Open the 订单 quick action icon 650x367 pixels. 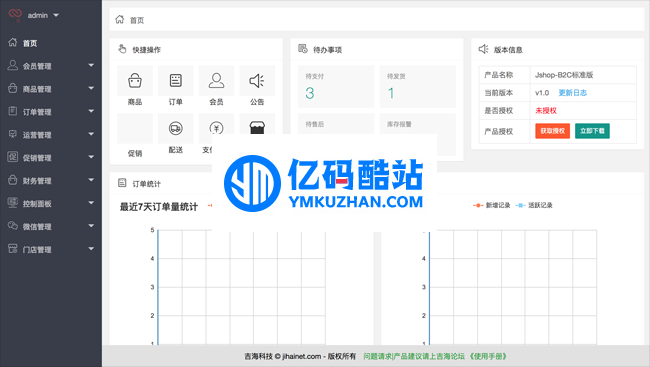pos(175,80)
